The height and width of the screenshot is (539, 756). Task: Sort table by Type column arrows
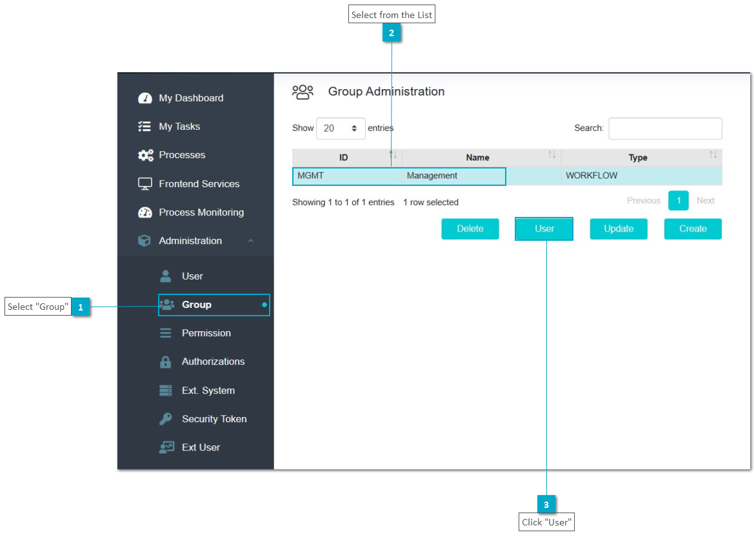point(713,154)
